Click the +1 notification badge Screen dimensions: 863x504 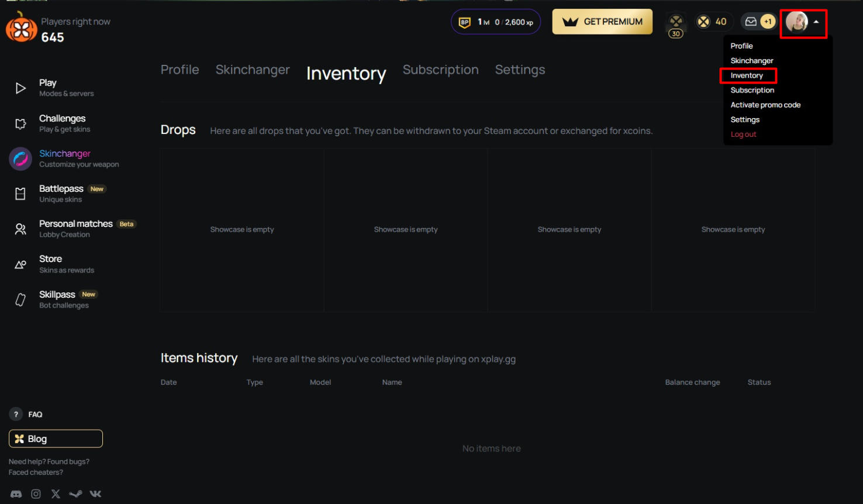[768, 22]
